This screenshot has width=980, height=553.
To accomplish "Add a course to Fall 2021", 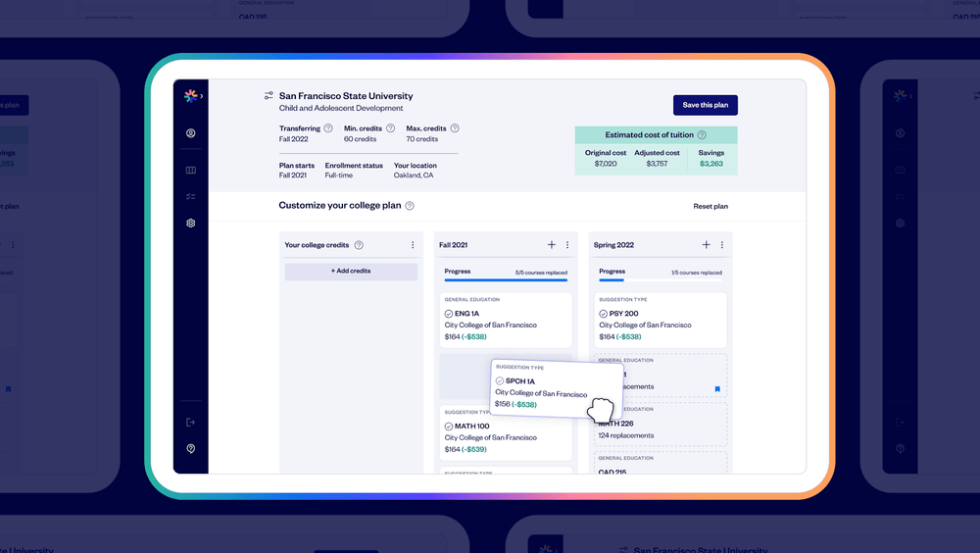I will pos(551,244).
